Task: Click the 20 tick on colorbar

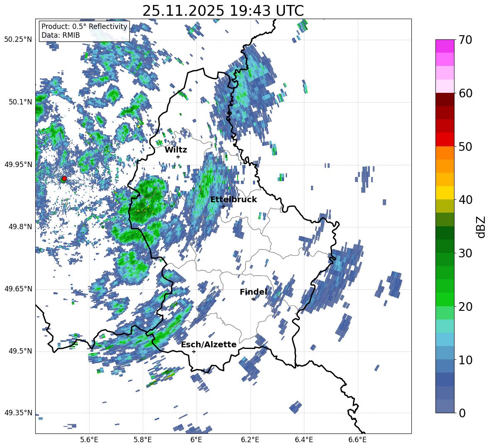Action: [x=465, y=307]
